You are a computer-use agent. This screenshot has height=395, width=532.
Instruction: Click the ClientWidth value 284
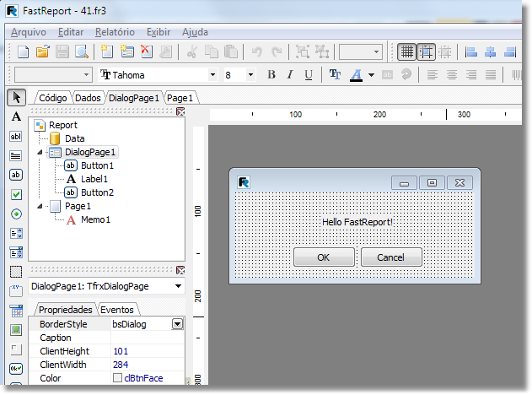121,365
